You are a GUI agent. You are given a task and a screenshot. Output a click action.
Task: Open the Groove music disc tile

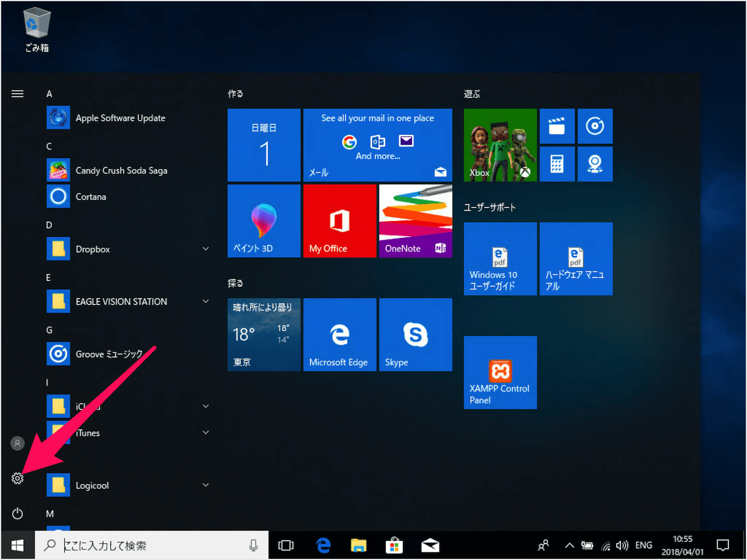(x=595, y=126)
